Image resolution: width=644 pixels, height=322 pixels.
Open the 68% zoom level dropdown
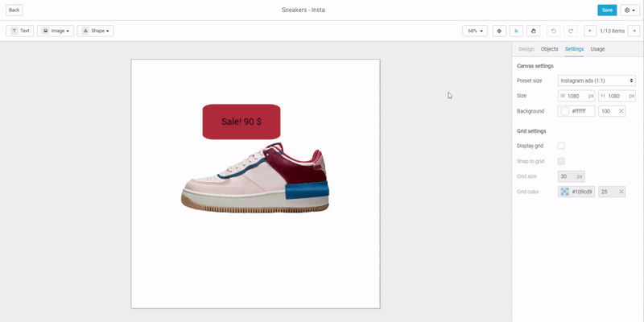click(474, 31)
